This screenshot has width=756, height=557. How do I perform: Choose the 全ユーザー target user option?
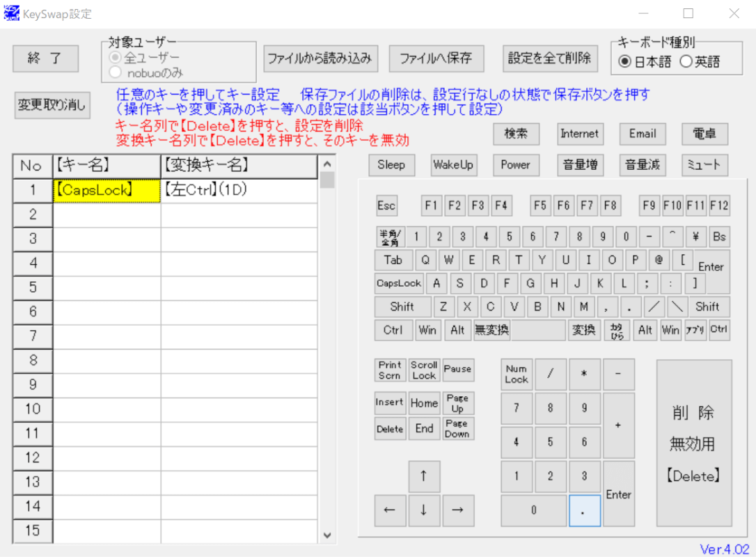click(116, 57)
